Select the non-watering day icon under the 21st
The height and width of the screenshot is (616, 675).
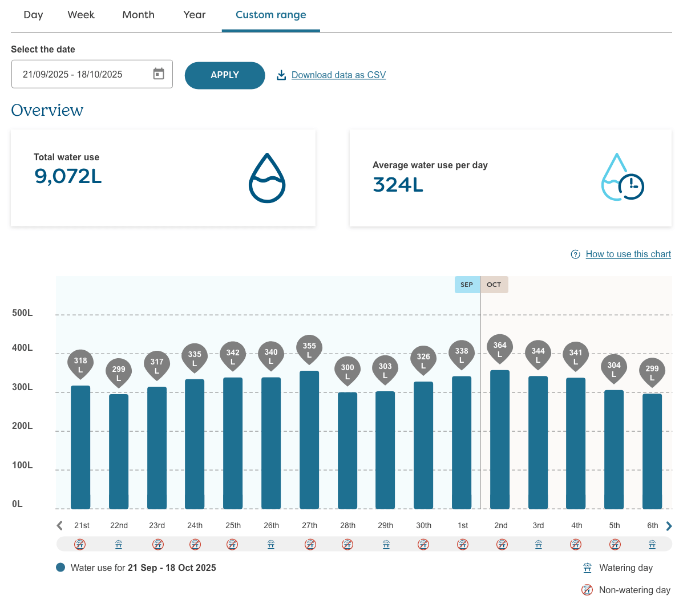click(80, 545)
